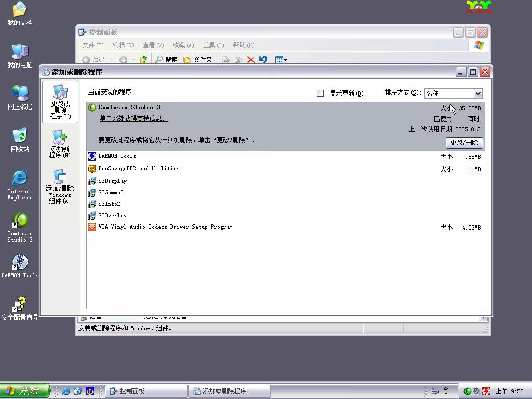Click the Up folder toolbar icon in Control Panel
The height and width of the screenshot is (399, 532).
pos(143,60)
